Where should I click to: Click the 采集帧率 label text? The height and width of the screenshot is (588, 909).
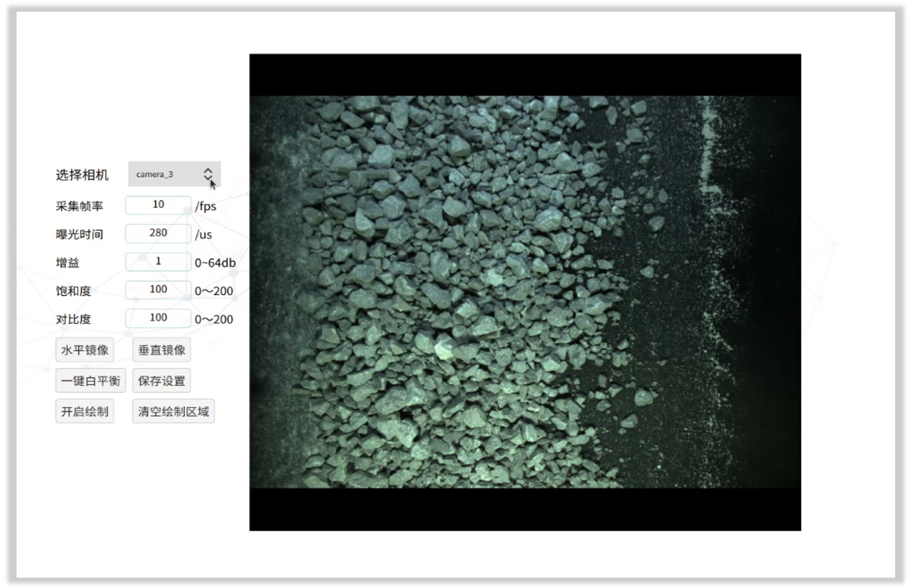[x=79, y=206]
